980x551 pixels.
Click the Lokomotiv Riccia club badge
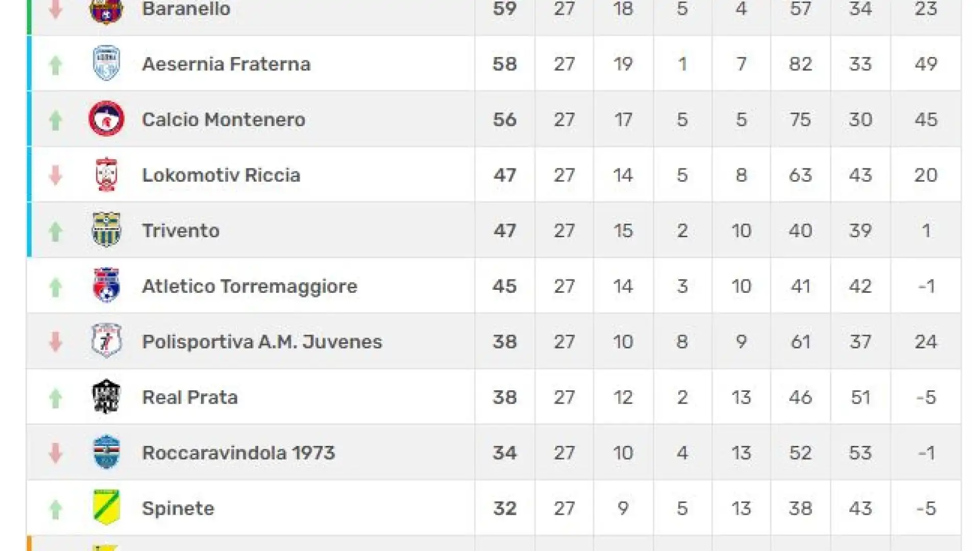click(106, 174)
